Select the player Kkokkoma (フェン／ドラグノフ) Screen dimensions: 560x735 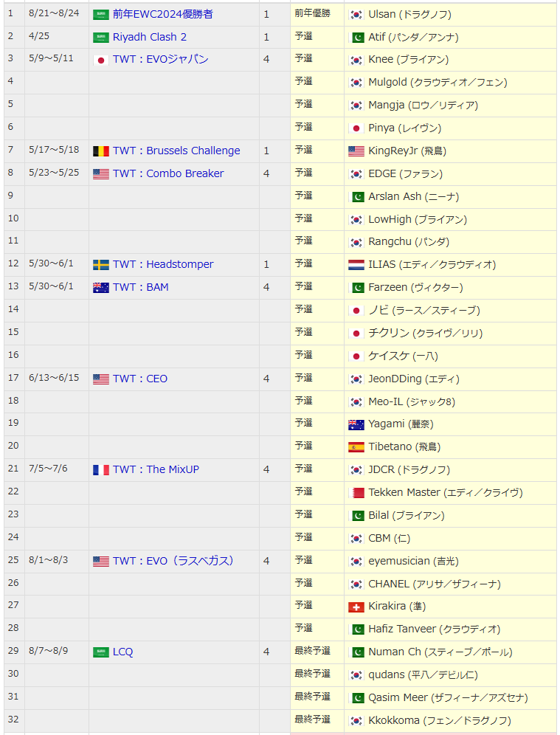coord(440,720)
